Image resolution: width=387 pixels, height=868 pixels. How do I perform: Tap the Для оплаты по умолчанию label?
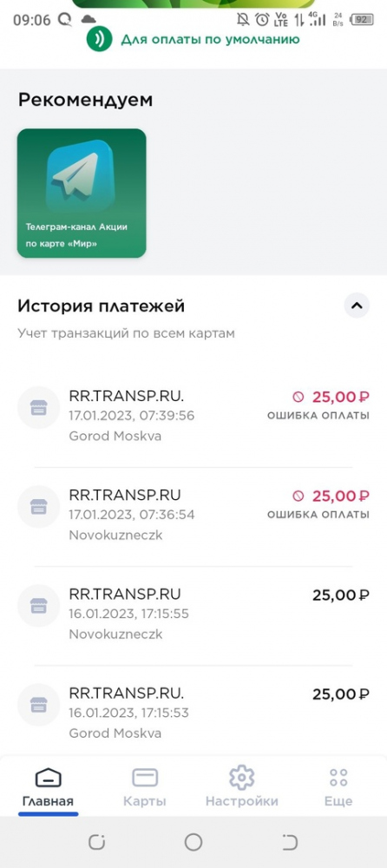tap(210, 39)
